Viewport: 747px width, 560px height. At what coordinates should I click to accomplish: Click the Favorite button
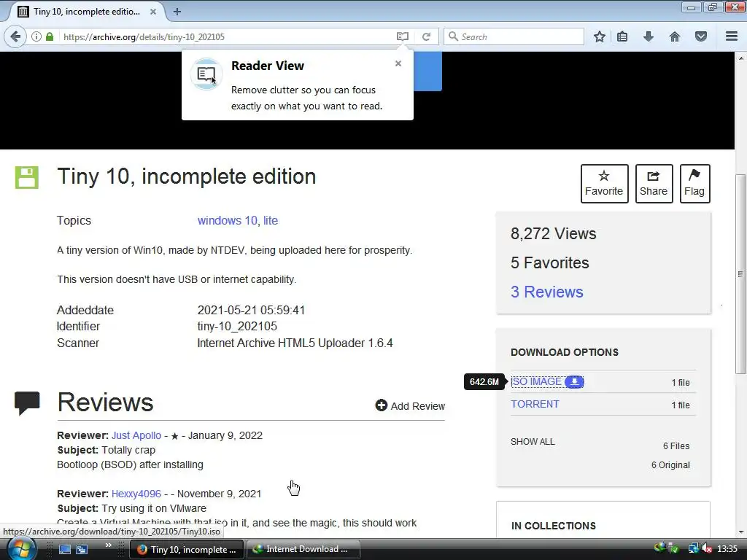tap(604, 184)
